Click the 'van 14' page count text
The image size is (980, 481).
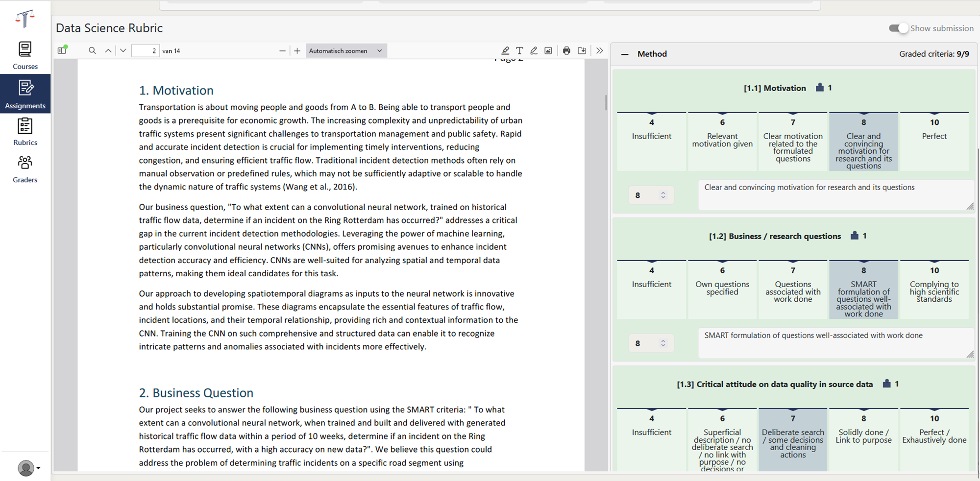171,51
